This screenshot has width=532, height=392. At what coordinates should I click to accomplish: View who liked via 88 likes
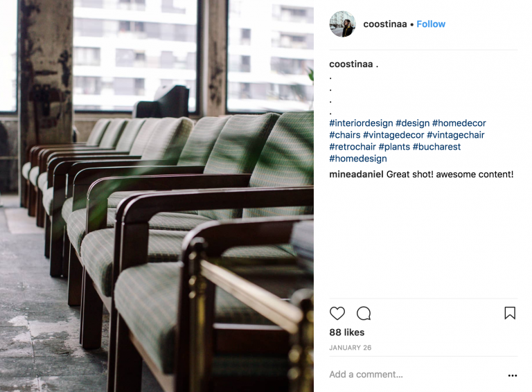click(347, 332)
